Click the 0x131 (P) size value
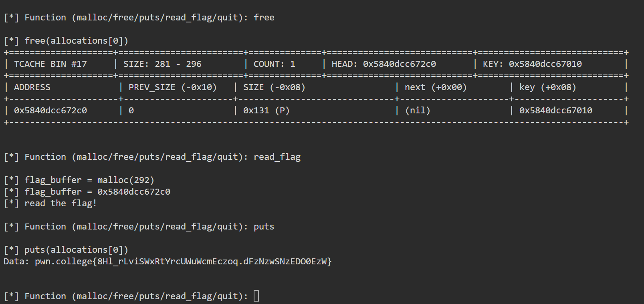Screen dimensions: 644x304 (x=266, y=111)
